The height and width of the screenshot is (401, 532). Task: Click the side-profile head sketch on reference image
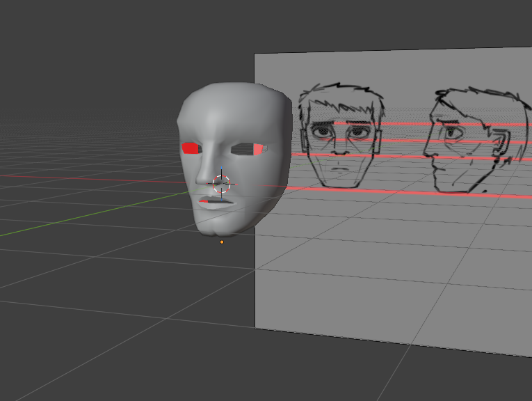coord(478,140)
